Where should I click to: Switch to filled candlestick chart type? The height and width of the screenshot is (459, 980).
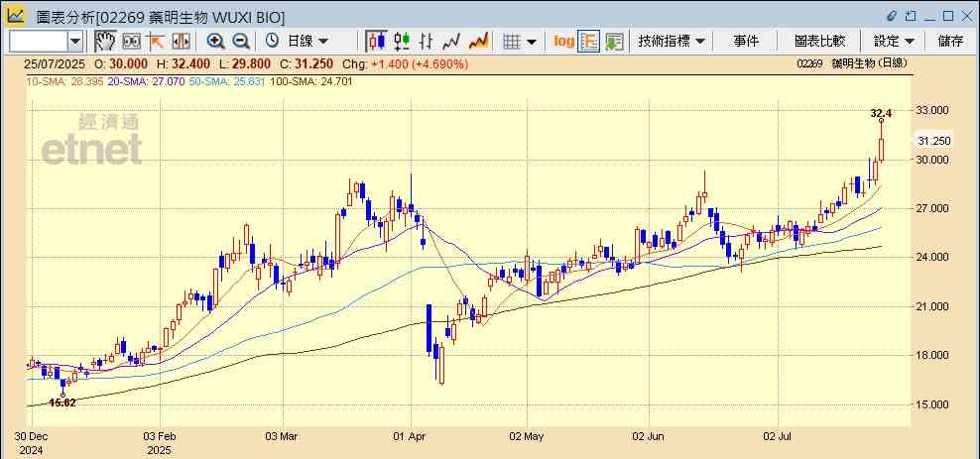[376, 42]
